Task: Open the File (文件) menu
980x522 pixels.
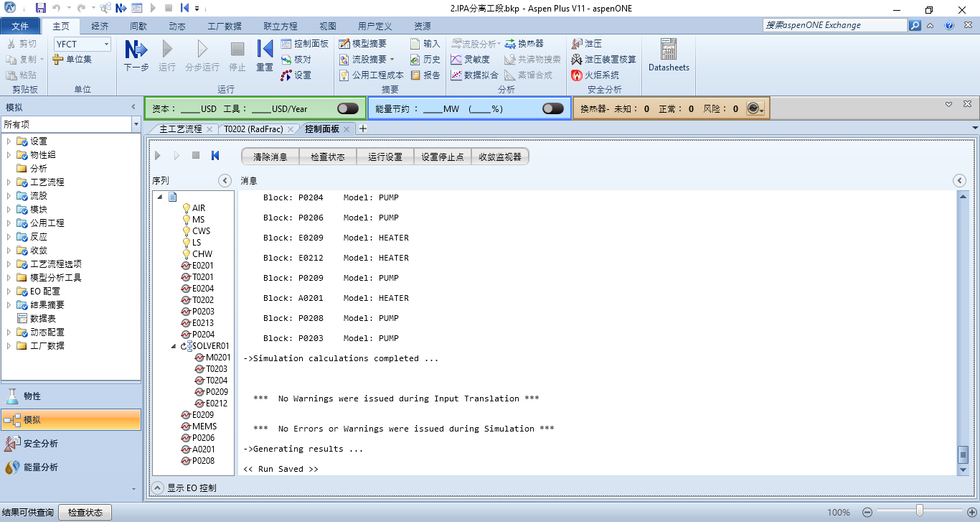Action: point(21,26)
